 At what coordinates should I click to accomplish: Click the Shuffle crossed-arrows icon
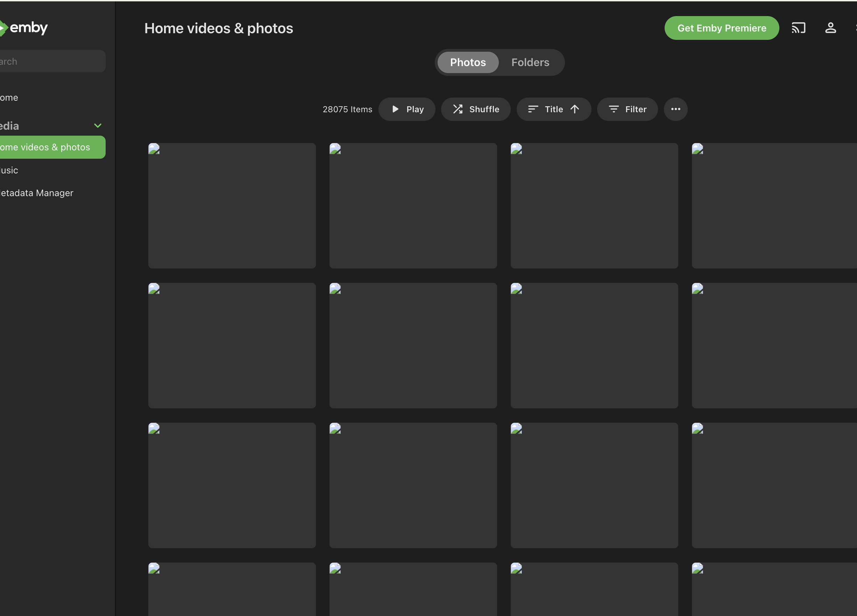[458, 109]
